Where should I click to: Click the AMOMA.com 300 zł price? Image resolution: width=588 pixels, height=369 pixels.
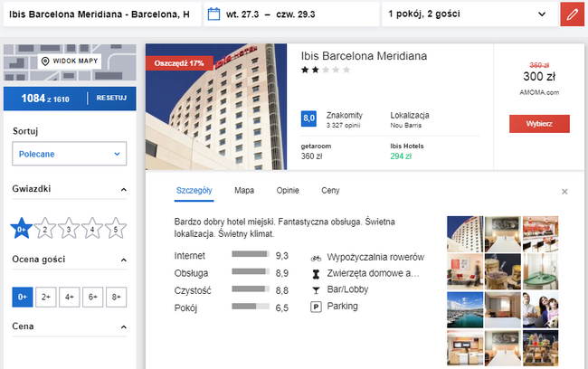[x=539, y=77]
